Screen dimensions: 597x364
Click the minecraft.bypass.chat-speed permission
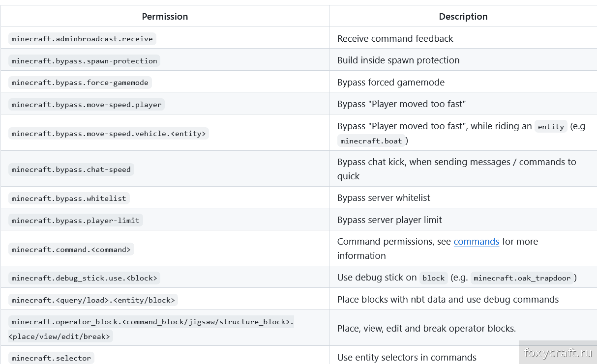coord(71,169)
